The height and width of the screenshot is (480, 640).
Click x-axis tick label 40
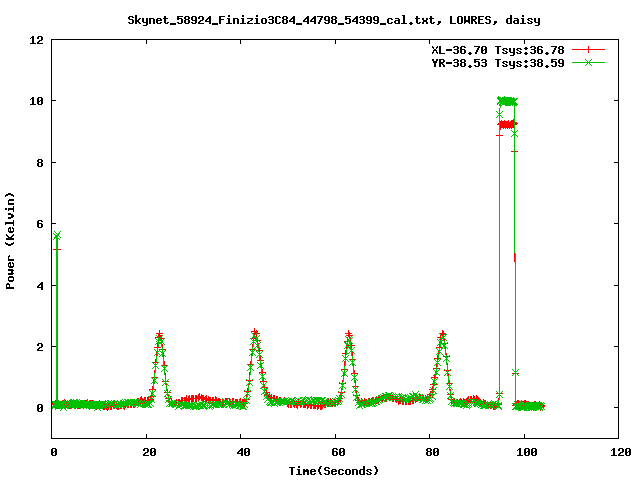tap(244, 452)
